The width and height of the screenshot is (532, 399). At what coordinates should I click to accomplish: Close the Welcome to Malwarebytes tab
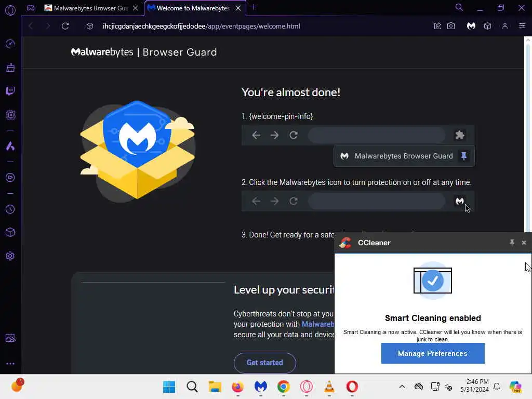(x=238, y=8)
